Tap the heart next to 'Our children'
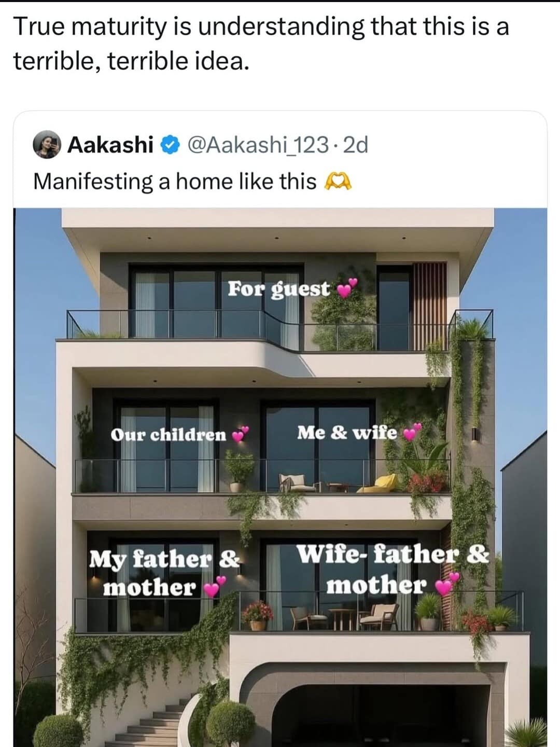The width and height of the screenshot is (560, 747). click(x=240, y=434)
